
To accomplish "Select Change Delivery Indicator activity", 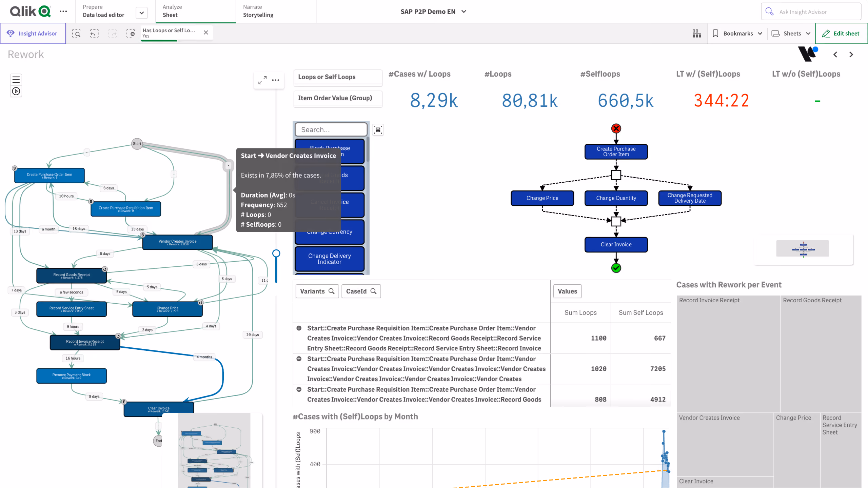I will pyautogui.click(x=329, y=259).
